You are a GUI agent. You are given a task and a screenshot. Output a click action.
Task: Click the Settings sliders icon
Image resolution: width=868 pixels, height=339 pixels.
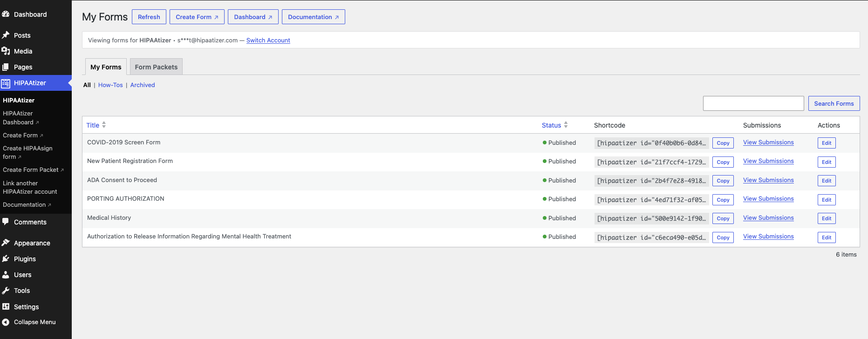[x=6, y=307]
